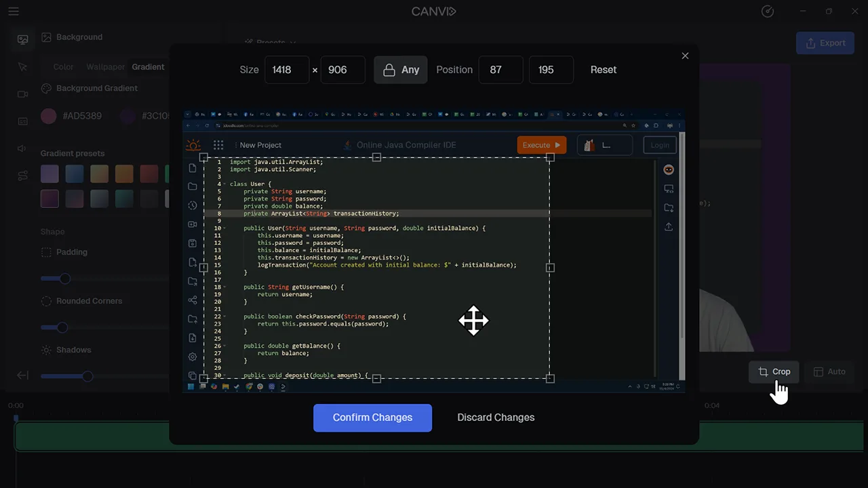Image resolution: width=868 pixels, height=488 pixels.
Task: Switch to the Color tab
Action: [63, 67]
